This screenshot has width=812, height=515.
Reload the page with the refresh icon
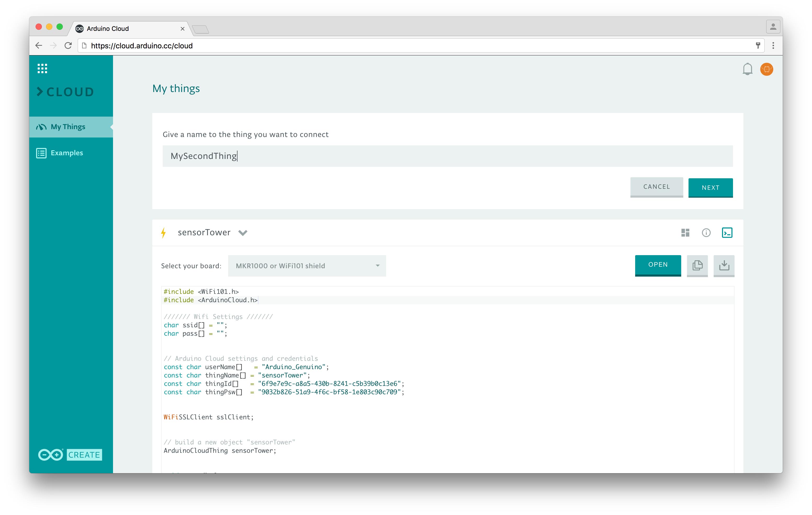click(68, 45)
